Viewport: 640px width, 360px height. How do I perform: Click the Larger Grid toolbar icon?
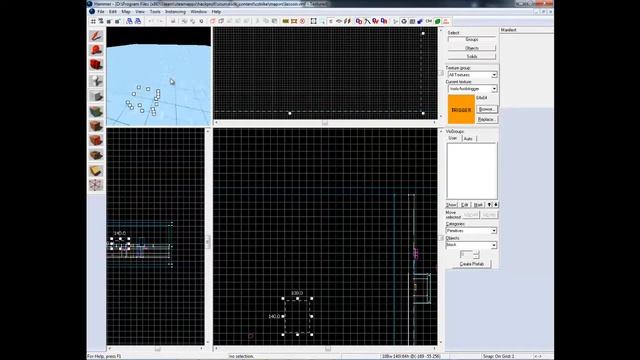tap(118, 21)
